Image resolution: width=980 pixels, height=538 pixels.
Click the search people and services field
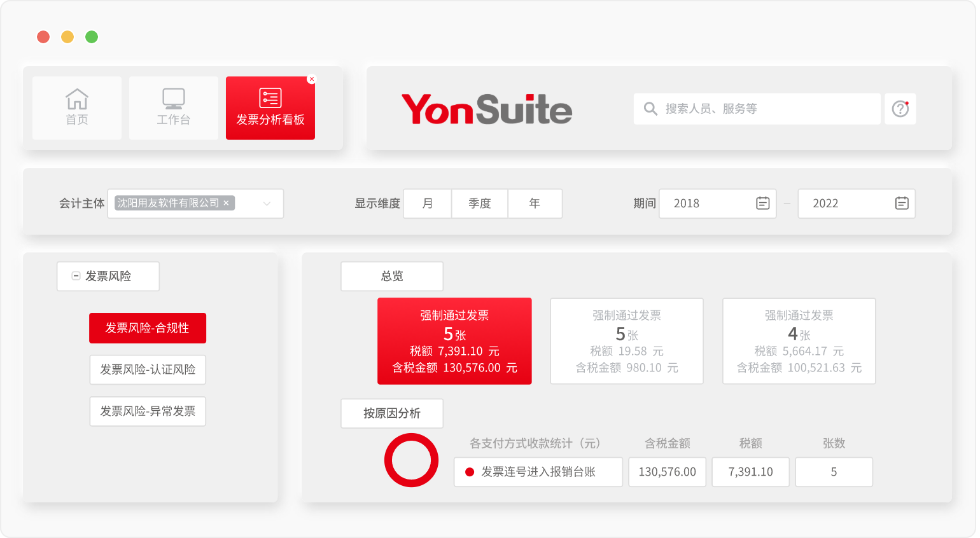[764, 109]
